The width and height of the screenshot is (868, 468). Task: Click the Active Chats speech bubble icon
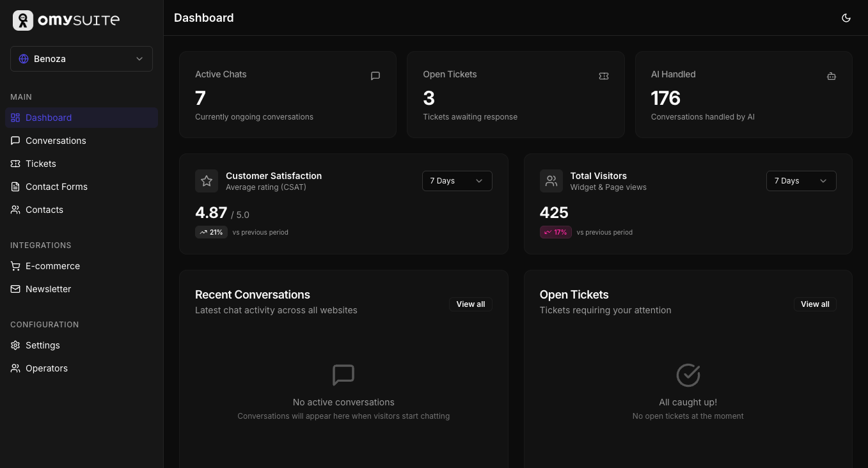coord(375,76)
